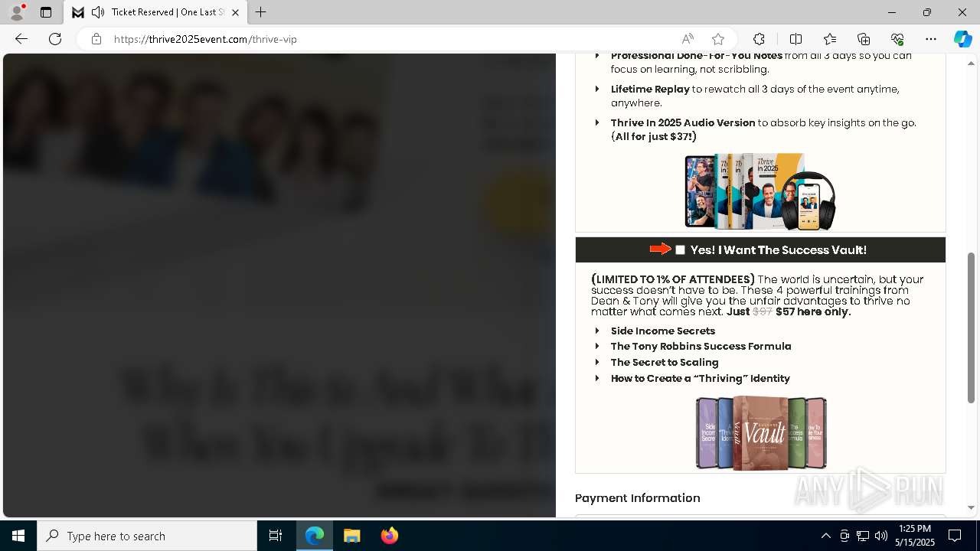This screenshot has height=551, width=980.
Task: Open a new browser tab
Action: [x=261, y=12]
